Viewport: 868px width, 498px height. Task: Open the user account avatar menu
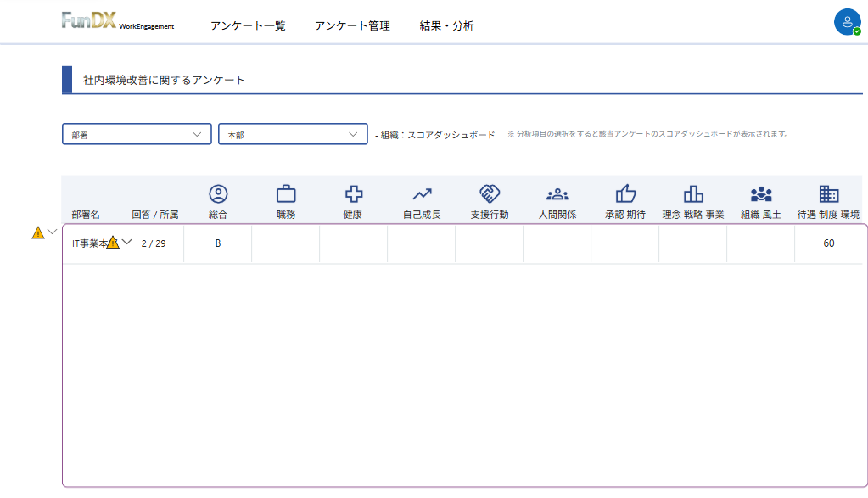847,23
